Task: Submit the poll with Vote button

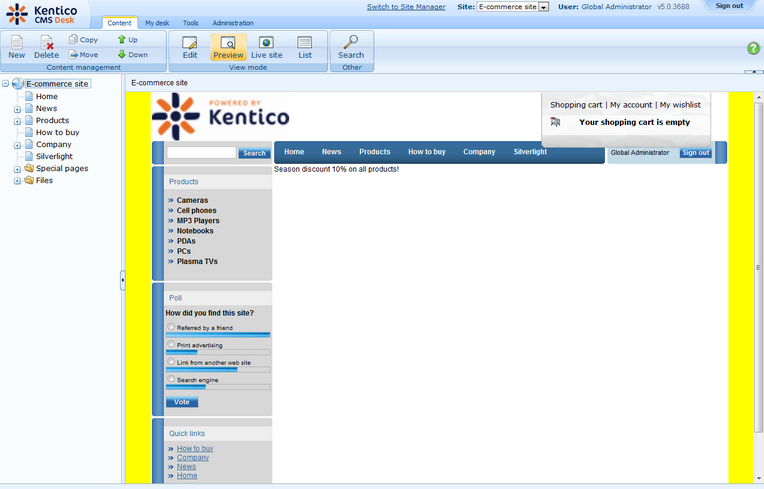Action: (182, 402)
